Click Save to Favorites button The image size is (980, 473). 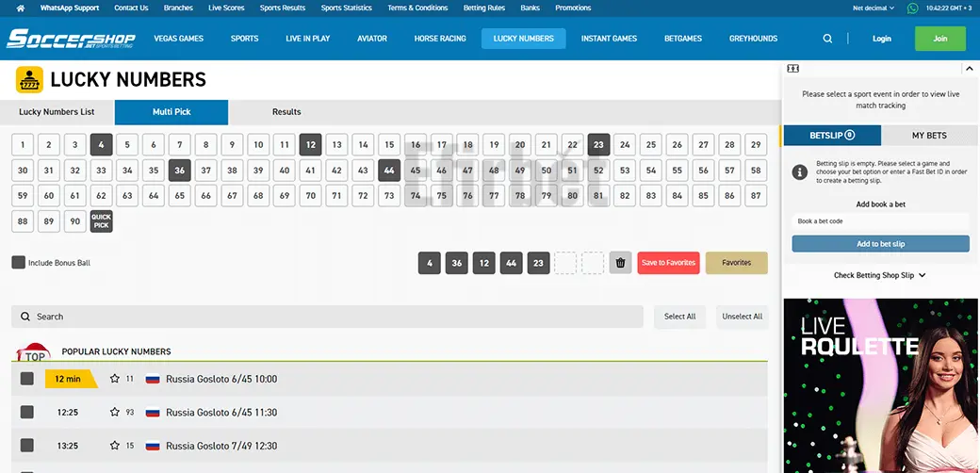pos(669,263)
